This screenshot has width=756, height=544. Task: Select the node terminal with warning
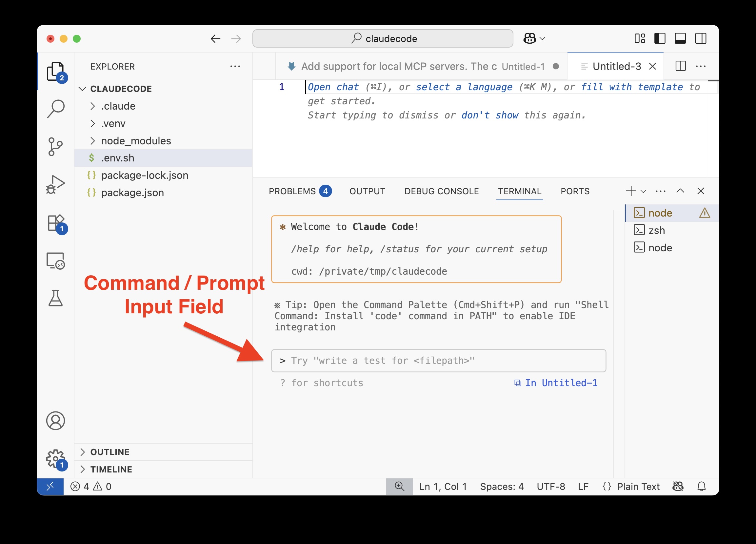coord(672,213)
